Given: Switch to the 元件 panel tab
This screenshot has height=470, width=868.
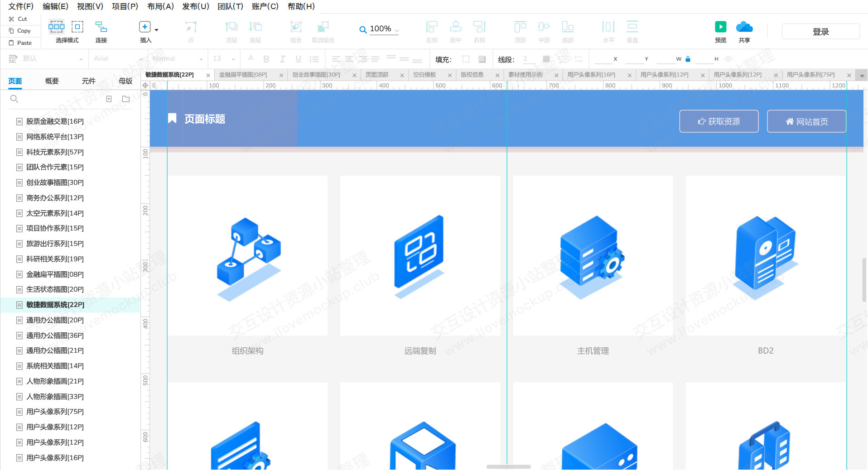Looking at the screenshot, I should coord(88,81).
